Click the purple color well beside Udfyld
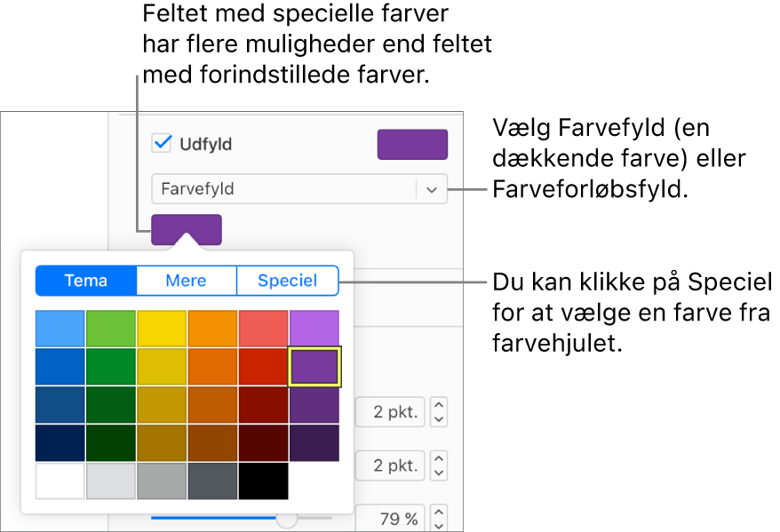The height and width of the screenshot is (532, 780). 412,145
